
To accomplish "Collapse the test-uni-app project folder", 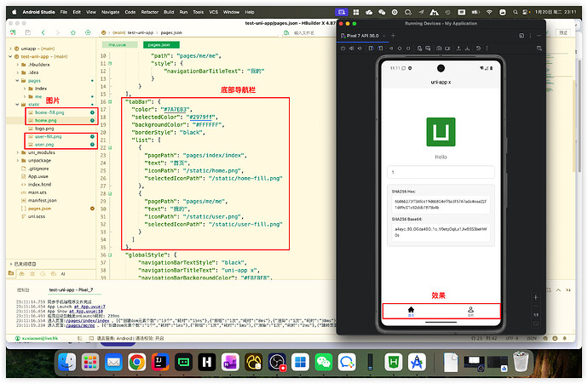I will tap(11, 56).
